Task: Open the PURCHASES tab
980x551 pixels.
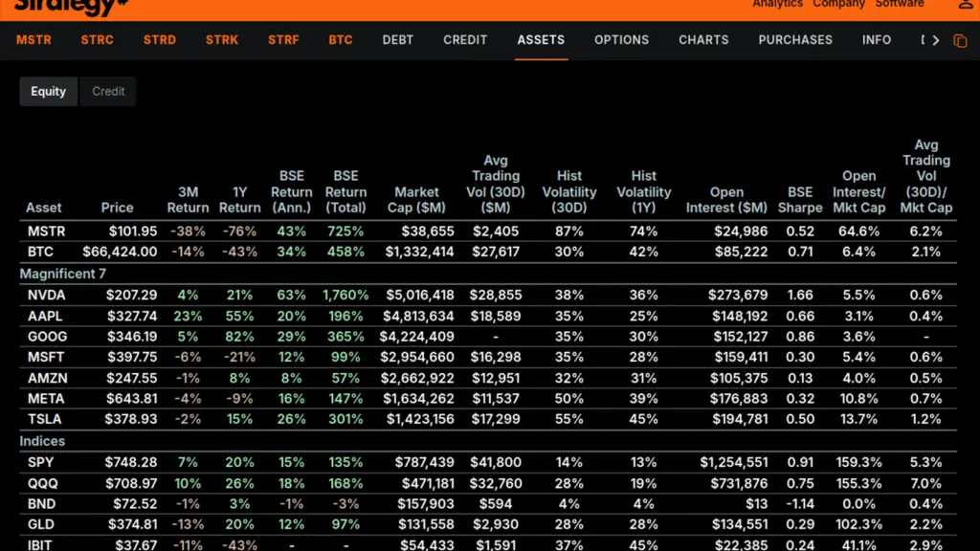Action: 795,40
